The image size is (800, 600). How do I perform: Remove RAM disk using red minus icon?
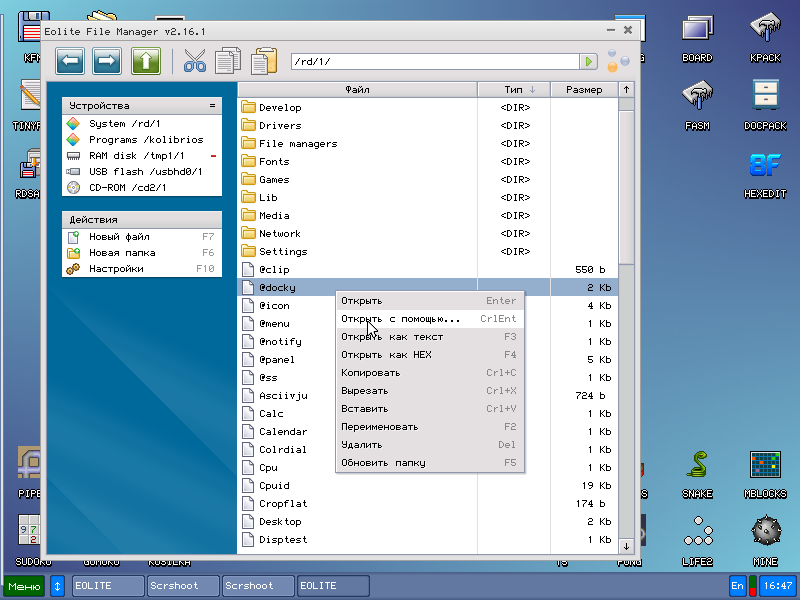click(x=213, y=156)
